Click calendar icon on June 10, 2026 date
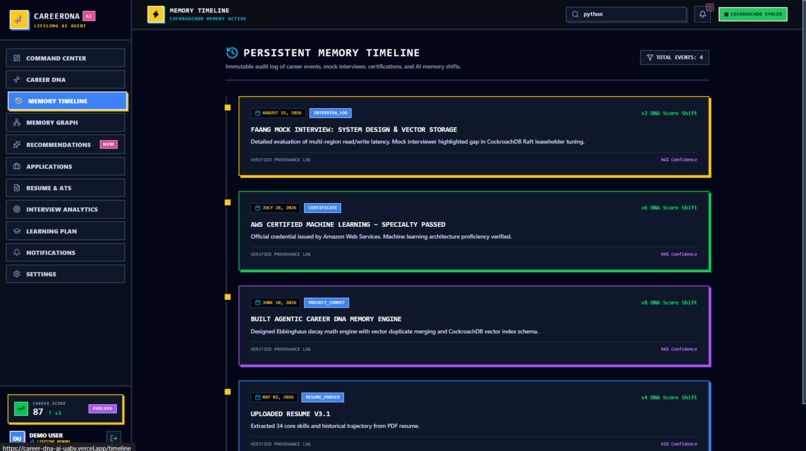806x451 pixels. coord(258,303)
